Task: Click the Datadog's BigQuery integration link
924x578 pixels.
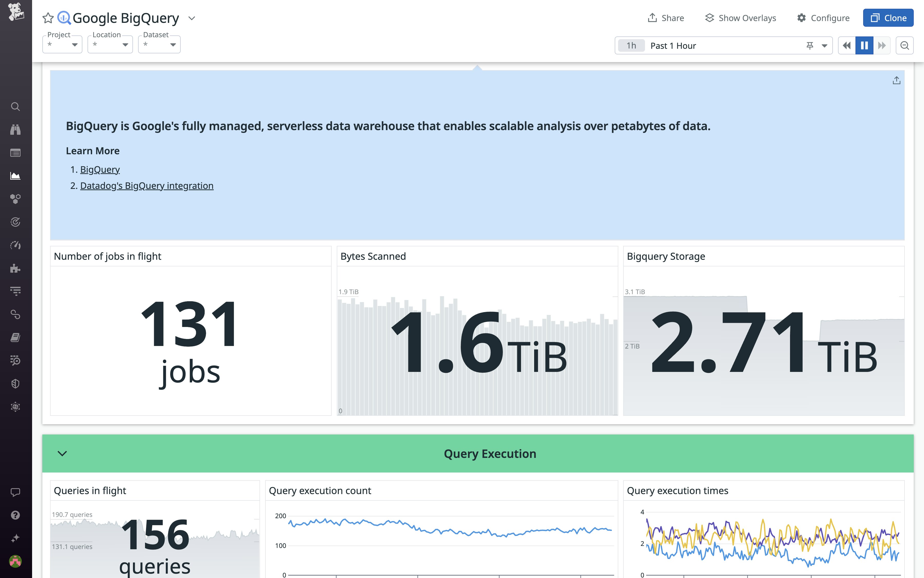Action: (x=147, y=185)
